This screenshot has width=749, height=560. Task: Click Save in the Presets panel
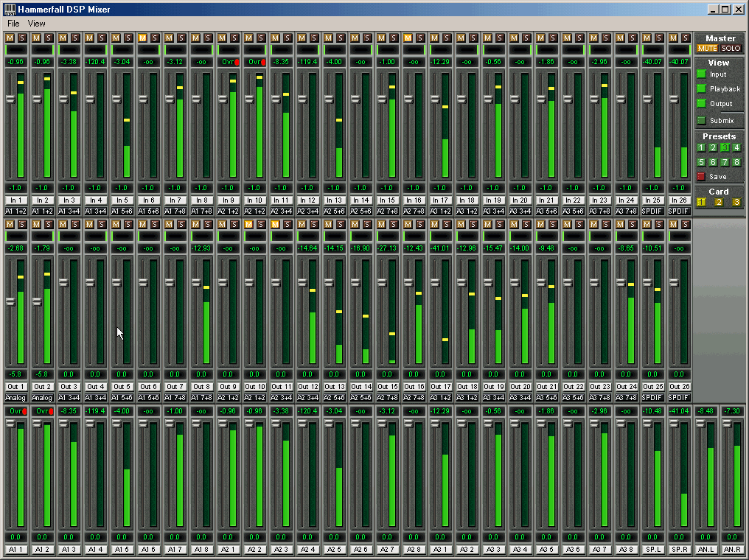pyautogui.click(x=701, y=177)
